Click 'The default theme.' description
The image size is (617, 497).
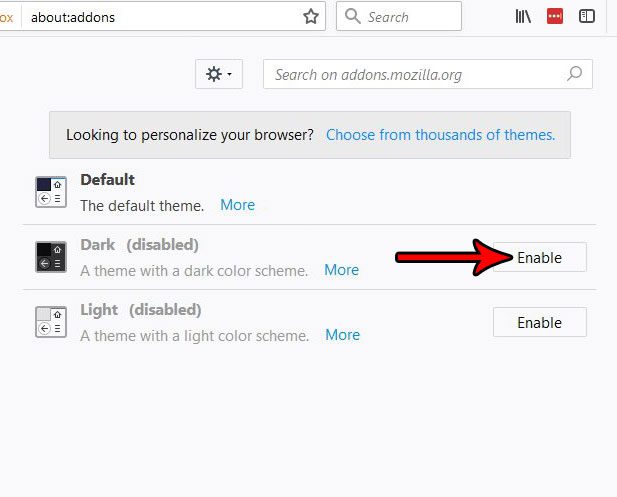pos(142,206)
